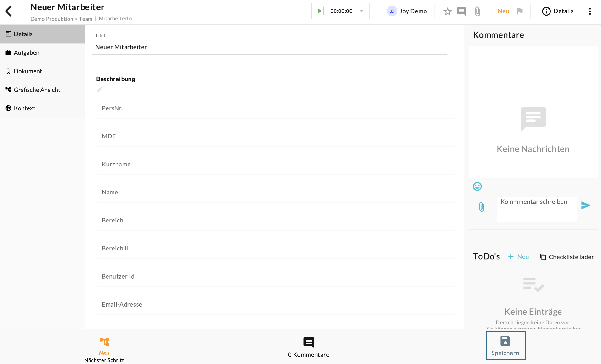Switch to the Aufgaben sidebar tab
Viewport: 601px width, 364px height.
click(26, 53)
